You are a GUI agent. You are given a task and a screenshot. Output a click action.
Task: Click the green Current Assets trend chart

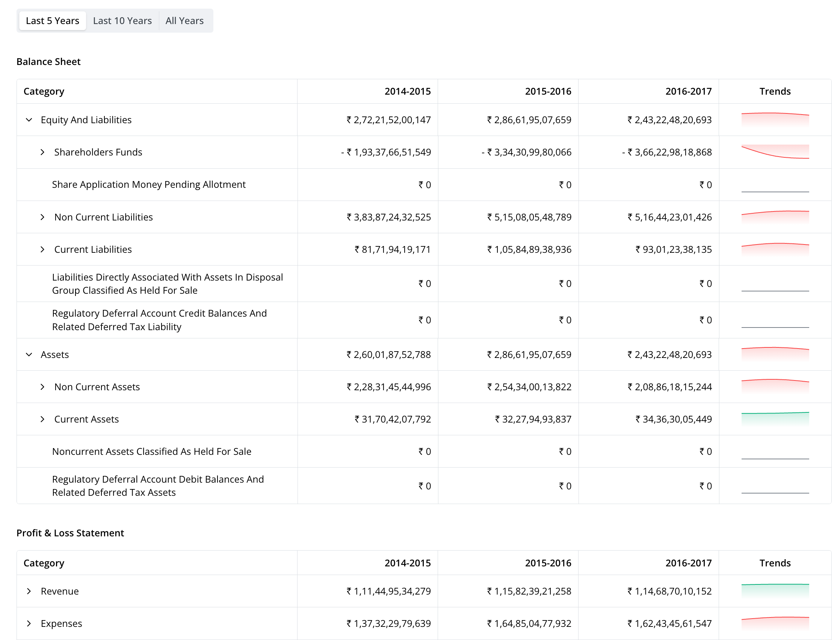click(x=775, y=419)
